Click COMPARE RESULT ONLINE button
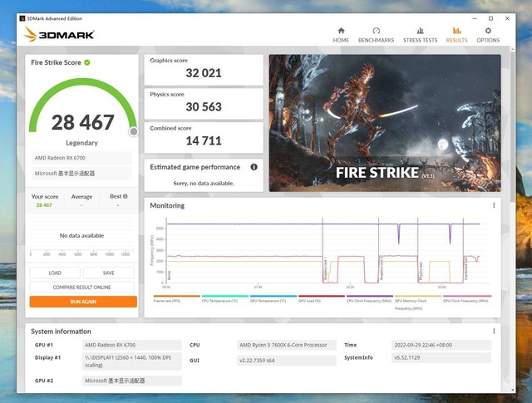Screen dimensions: 532x403 pos(81,287)
